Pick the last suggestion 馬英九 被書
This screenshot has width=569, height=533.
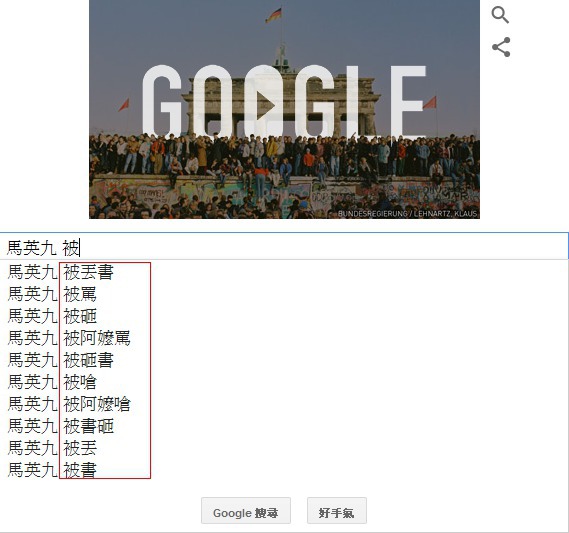tap(284, 470)
